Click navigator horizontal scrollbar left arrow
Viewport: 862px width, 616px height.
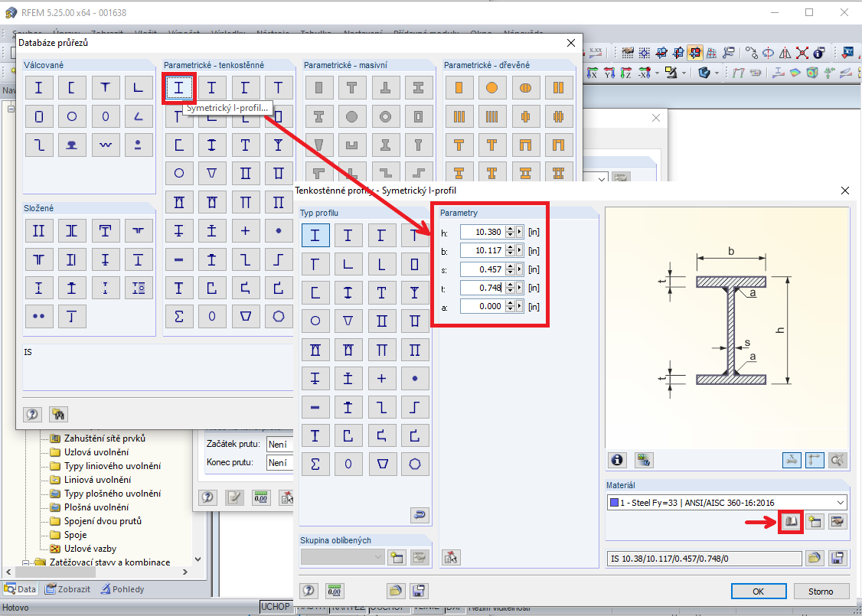tap(8, 572)
